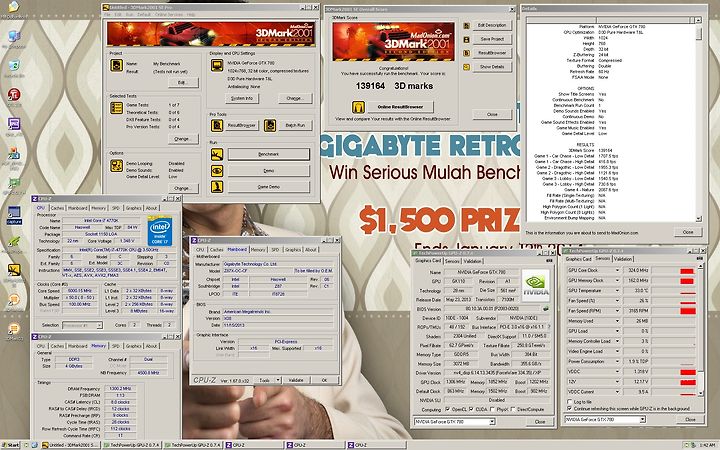
Task: Switch to the Sensors tab in GPU-Z Graphics Card window
Action: point(452,261)
